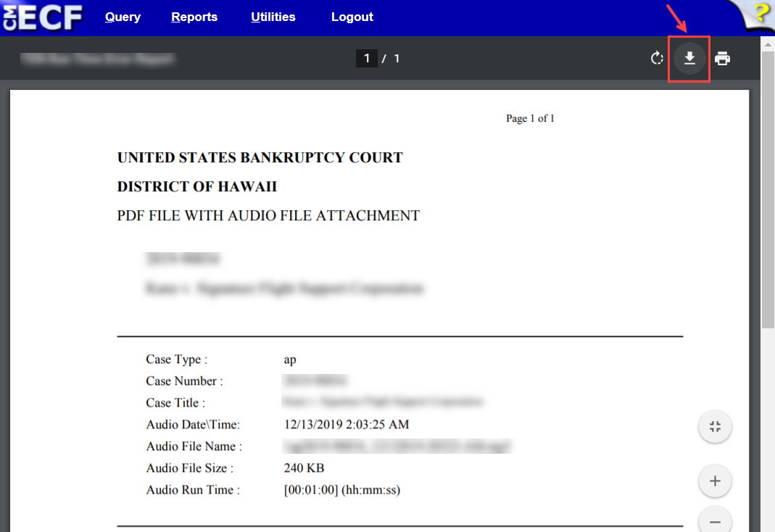The width and height of the screenshot is (775, 532).
Task: Click the current page number field
Action: pos(367,58)
